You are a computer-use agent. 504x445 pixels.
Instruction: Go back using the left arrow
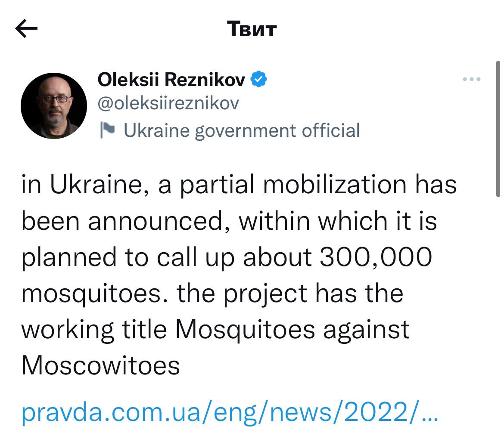(26, 29)
